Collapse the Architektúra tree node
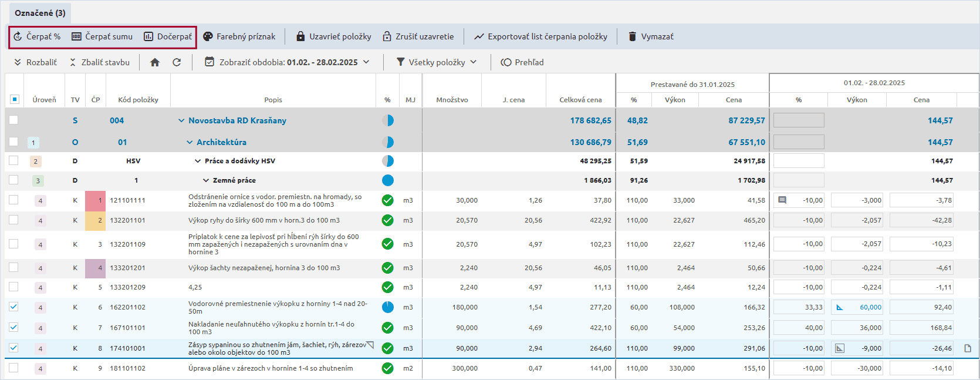This screenshot has height=380, width=980. 190,142
